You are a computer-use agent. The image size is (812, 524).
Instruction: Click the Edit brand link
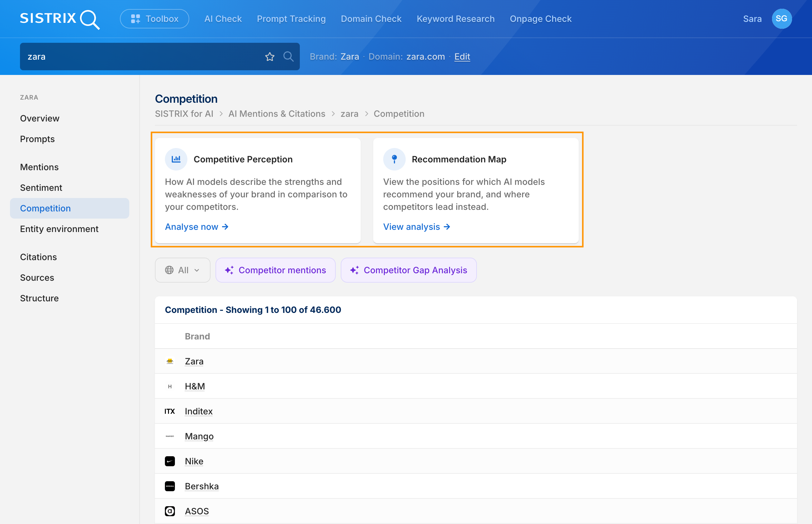pos(462,57)
